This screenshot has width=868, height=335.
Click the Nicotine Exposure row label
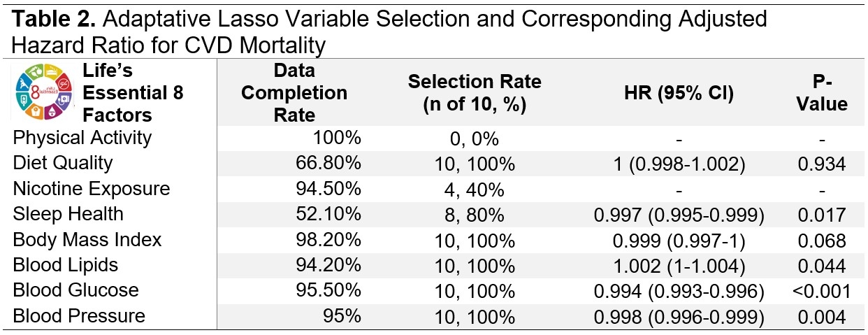91,188
